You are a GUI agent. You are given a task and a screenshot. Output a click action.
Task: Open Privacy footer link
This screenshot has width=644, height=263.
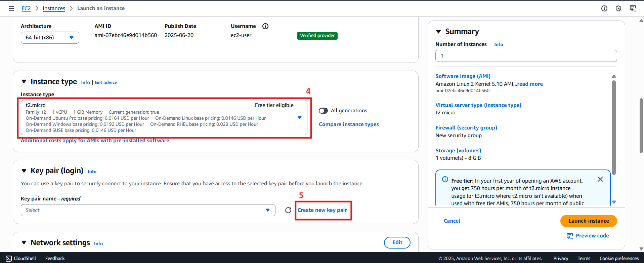(x=561, y=258)
